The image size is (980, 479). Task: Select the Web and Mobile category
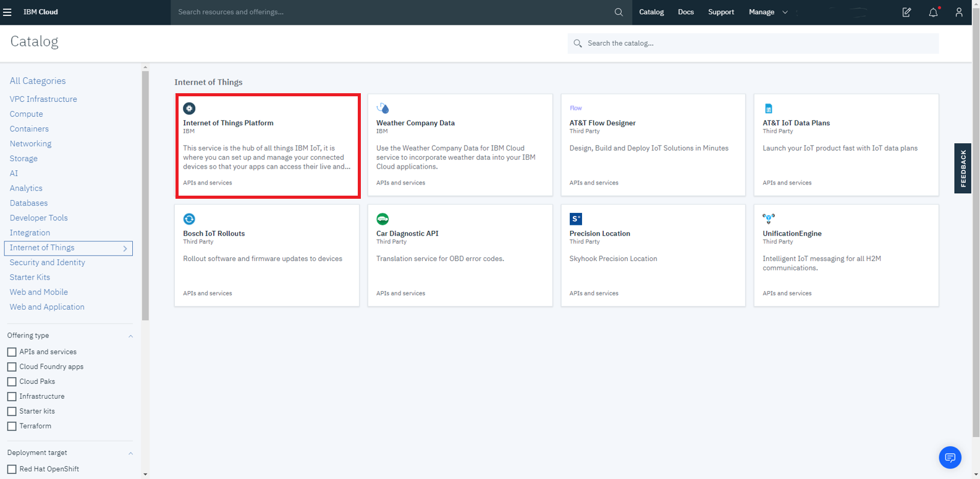(38, 292)
